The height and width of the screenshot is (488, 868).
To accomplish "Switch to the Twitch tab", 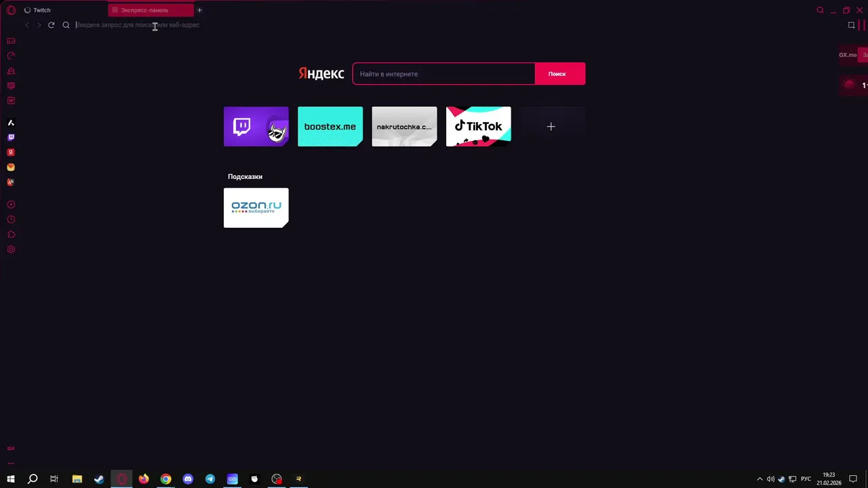I will click(61, 10).
